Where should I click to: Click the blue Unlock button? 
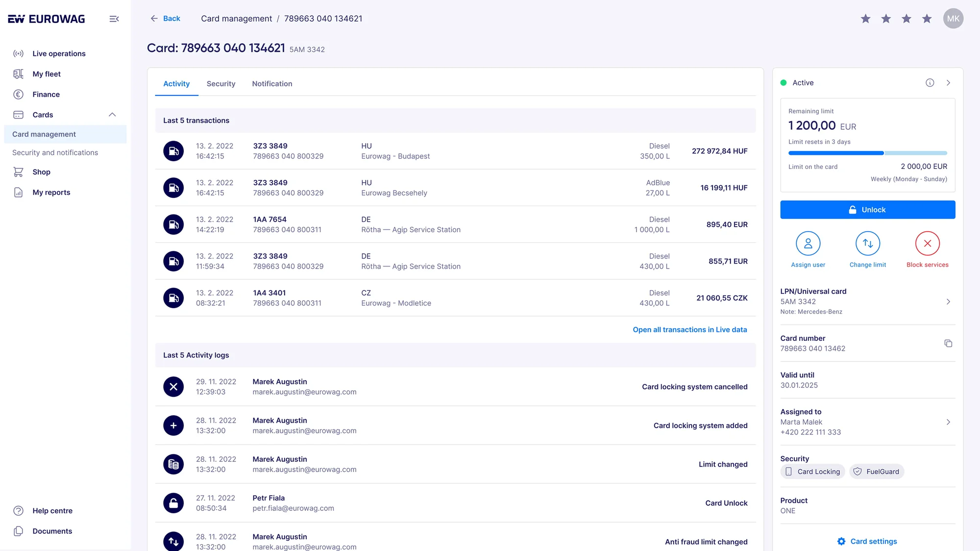pyautogui.click(x=867, y=210)
